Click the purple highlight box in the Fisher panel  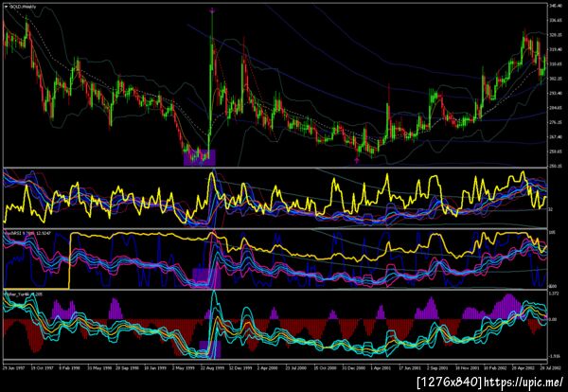point(210,349)
